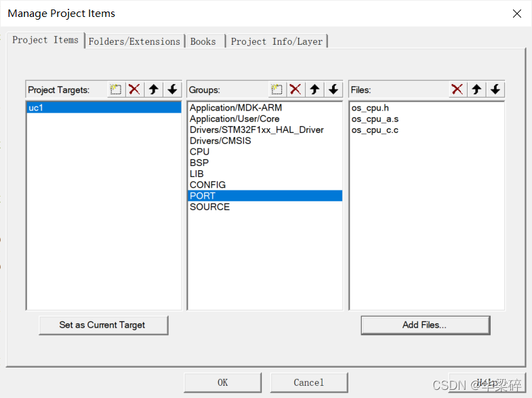Open the Books tab
The width and height of the screenshot is (532, 398).
point(205,41)
